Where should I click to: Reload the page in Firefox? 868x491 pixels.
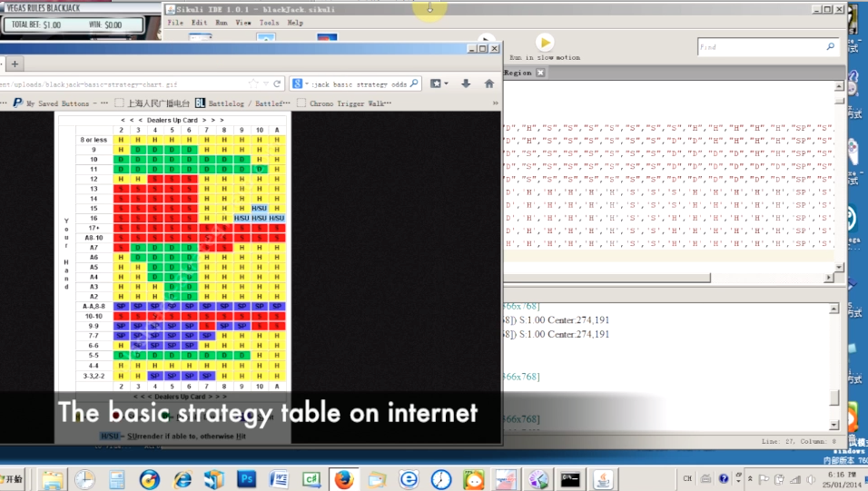[x=277, y=83]
